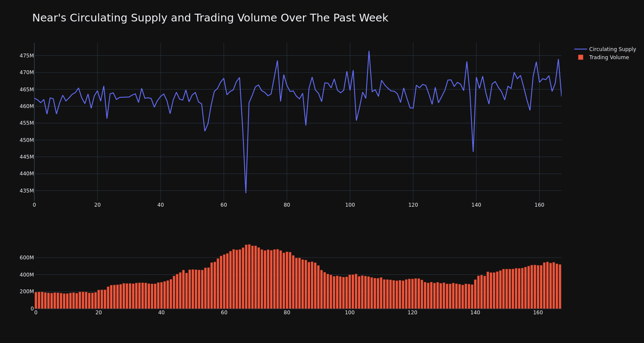Click x-axis label 100 on supply chart
This screenshot has width=644, height=343.
pos(350,205)
